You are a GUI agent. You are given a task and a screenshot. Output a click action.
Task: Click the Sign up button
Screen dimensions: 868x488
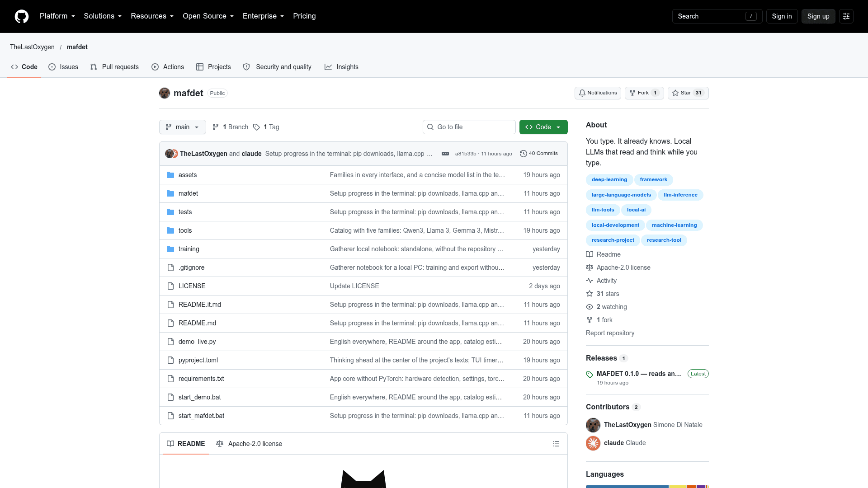[x=818, y=16]
